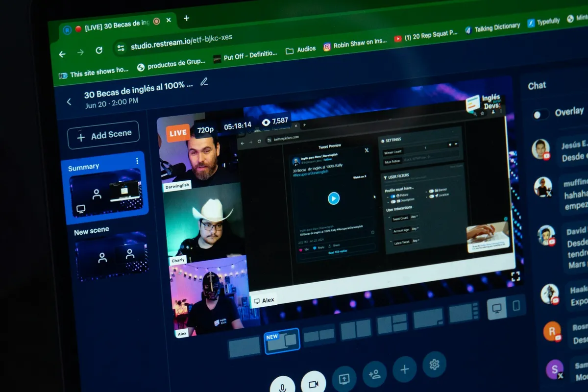Reload the page in the browser
This screenshot has width=588, height=392.
99,50
